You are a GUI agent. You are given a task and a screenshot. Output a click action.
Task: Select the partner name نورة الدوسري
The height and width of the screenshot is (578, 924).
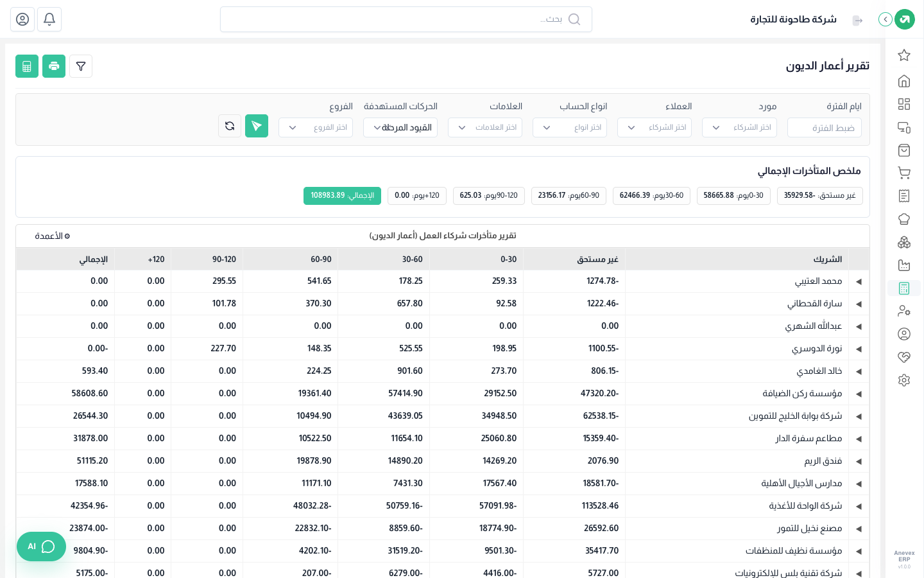point(817,349)
